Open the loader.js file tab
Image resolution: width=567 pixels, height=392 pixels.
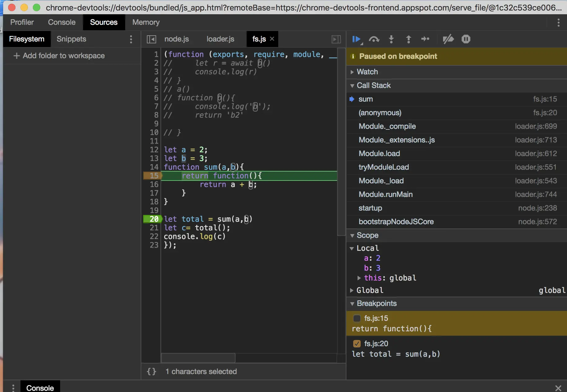coord(220,39)
